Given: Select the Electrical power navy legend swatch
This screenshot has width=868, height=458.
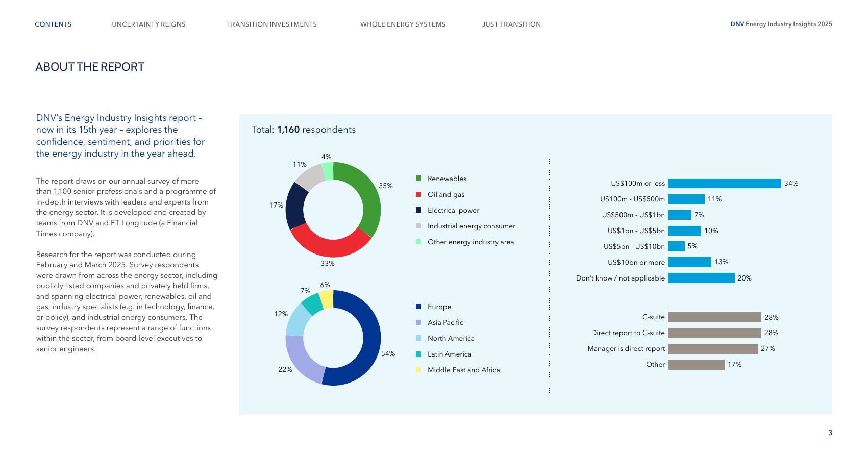Looking at the screenshot, I should [x=418, y=210].
